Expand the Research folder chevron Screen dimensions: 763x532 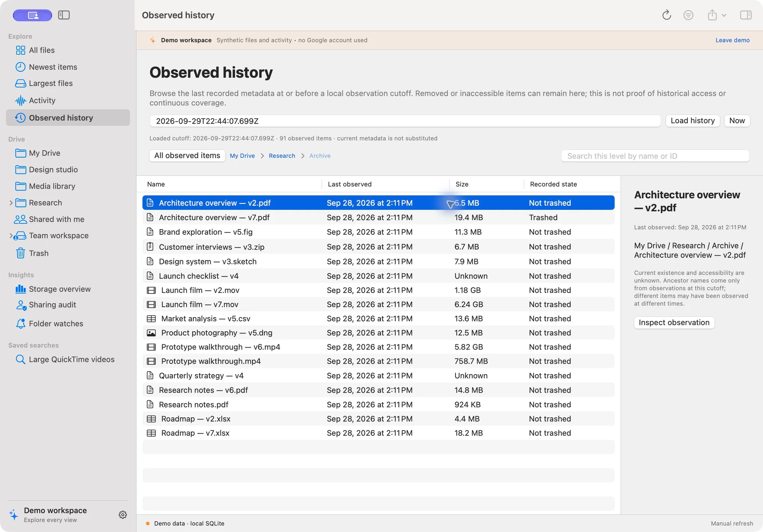[11, 203]
